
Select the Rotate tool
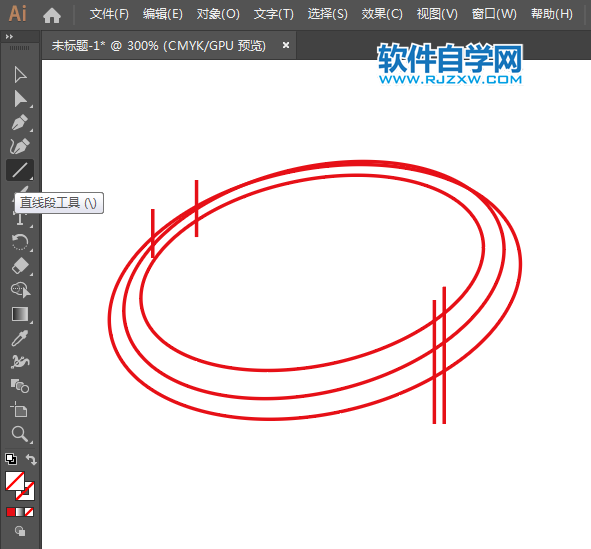[20, 242]
